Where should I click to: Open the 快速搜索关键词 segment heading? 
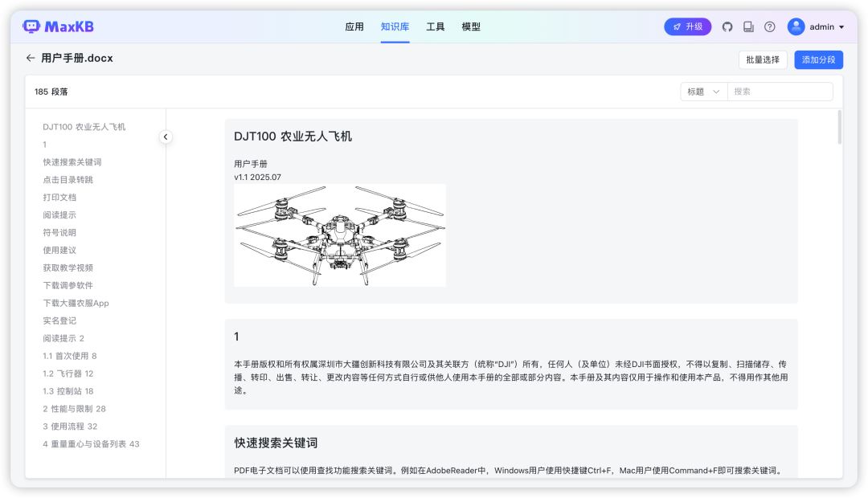click(x=276, y=443)
